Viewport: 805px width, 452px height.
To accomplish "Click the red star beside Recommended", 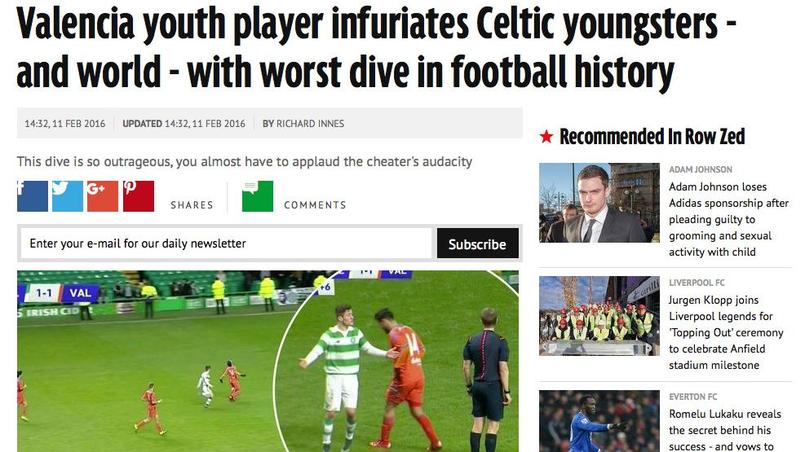I will point(546,137).
